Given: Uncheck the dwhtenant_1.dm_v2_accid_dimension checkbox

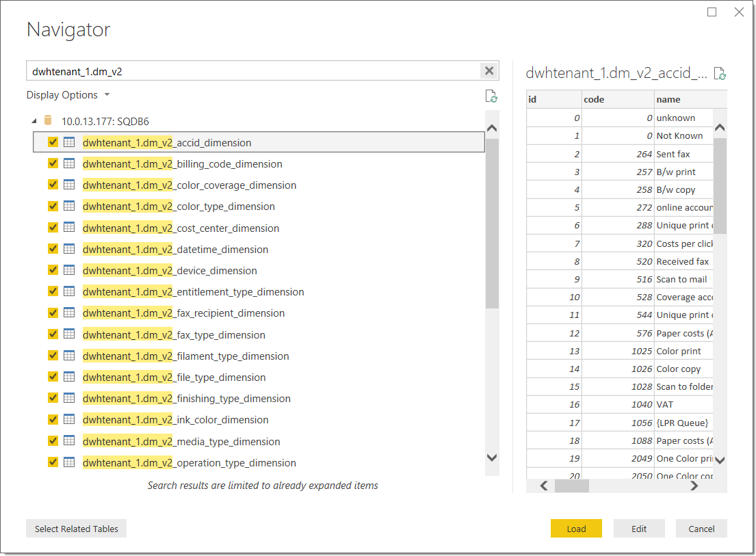Looking at the screenshot, I should pos(53,142).
